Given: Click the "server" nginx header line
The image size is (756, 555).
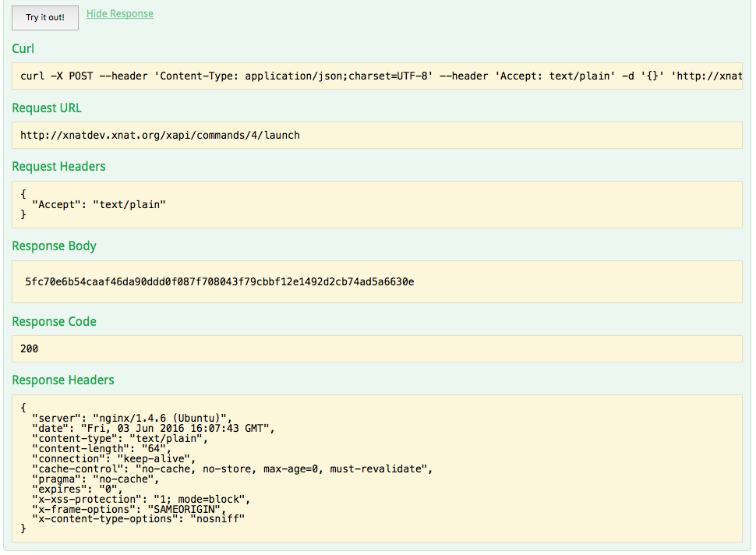Looking at the screenshot, I should [132, 418].
